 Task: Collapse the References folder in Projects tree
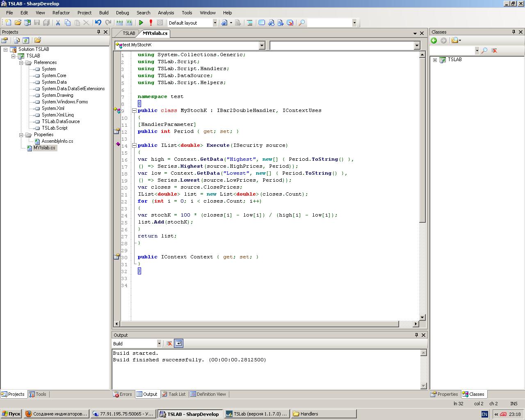coord(21,62)
